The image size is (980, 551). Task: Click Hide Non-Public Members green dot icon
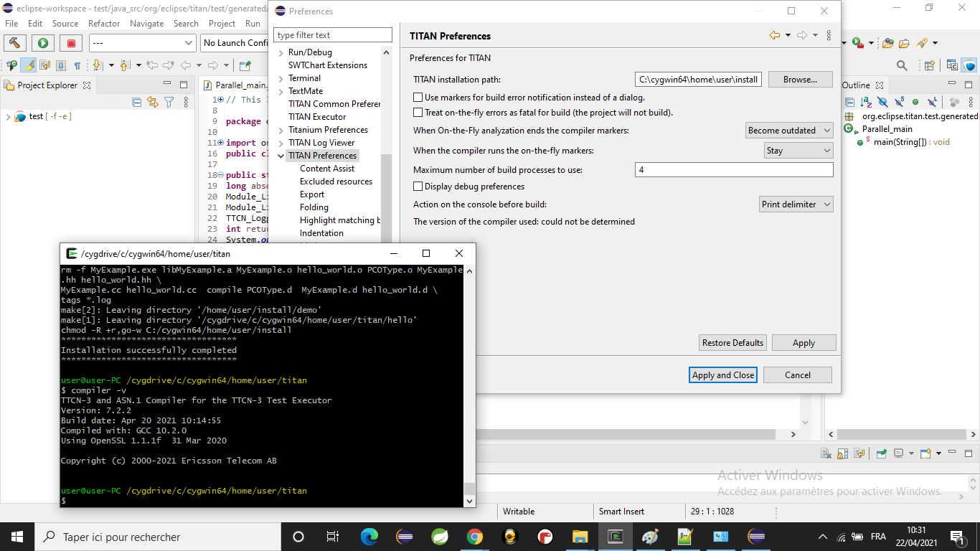pyautogui.click(x=915, y=103)
